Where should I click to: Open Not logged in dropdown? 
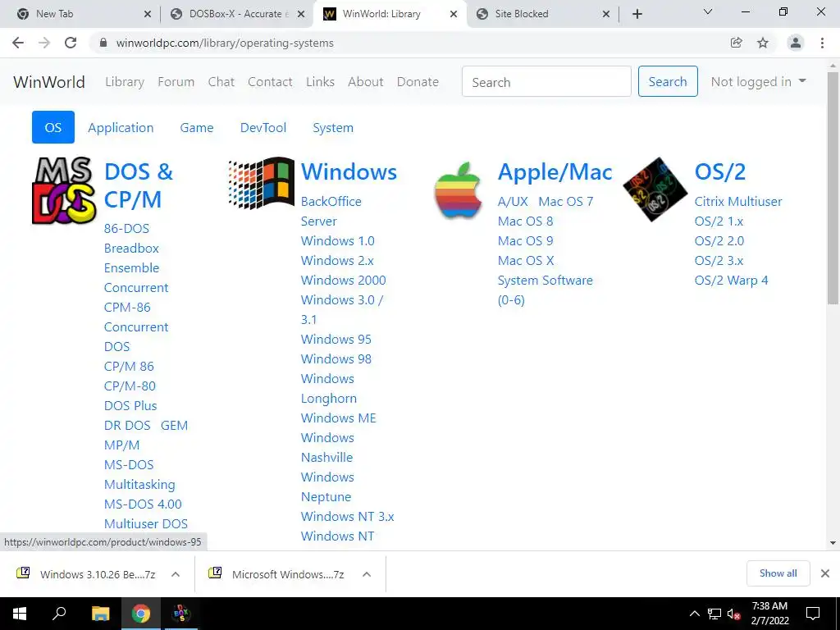pos(758,82)
